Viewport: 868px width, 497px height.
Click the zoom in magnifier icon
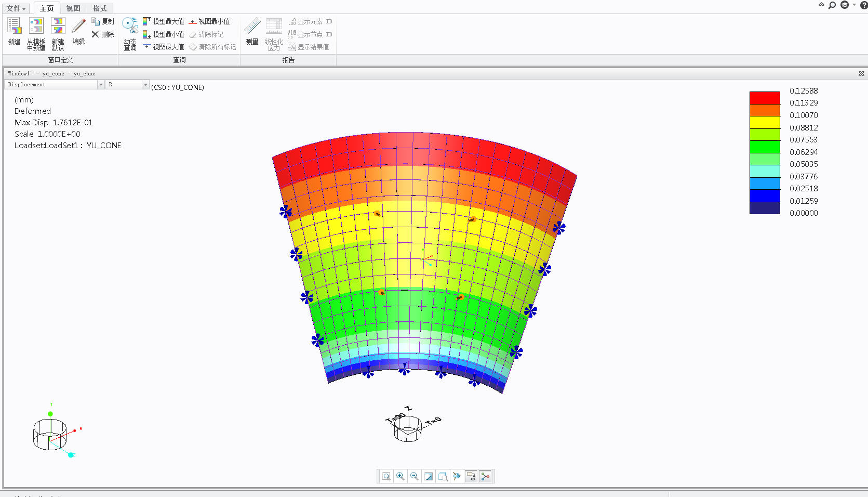pyautogui.click(x=400, y=476)
